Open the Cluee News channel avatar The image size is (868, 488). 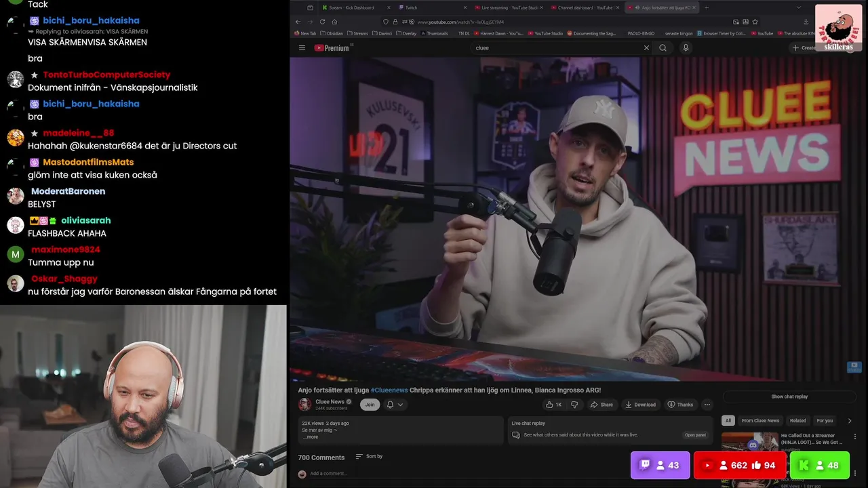click(x=304, y=405)
